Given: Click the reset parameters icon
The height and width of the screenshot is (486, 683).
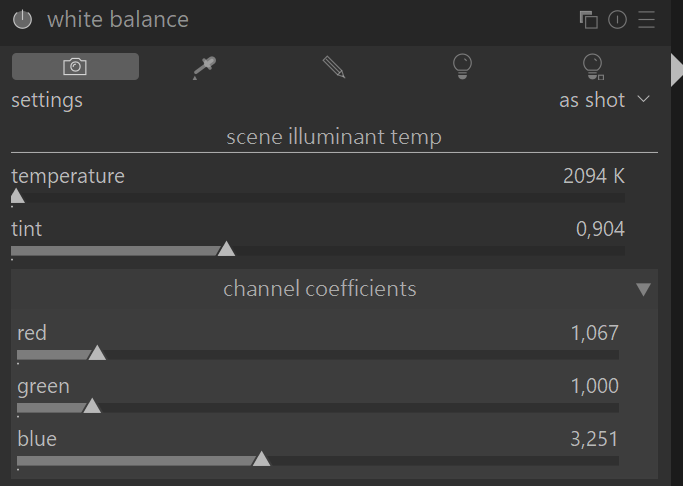Looking at the screenshot, I should coord(617,20).
